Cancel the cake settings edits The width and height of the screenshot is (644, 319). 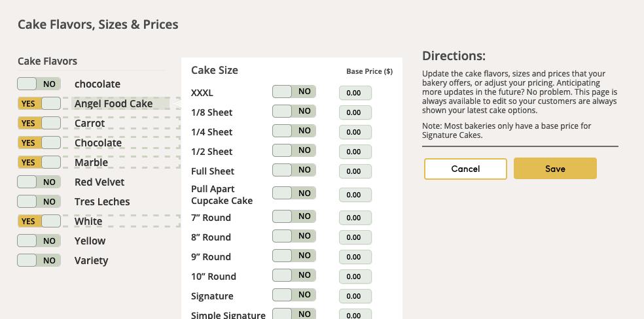(x=465, y=169)
